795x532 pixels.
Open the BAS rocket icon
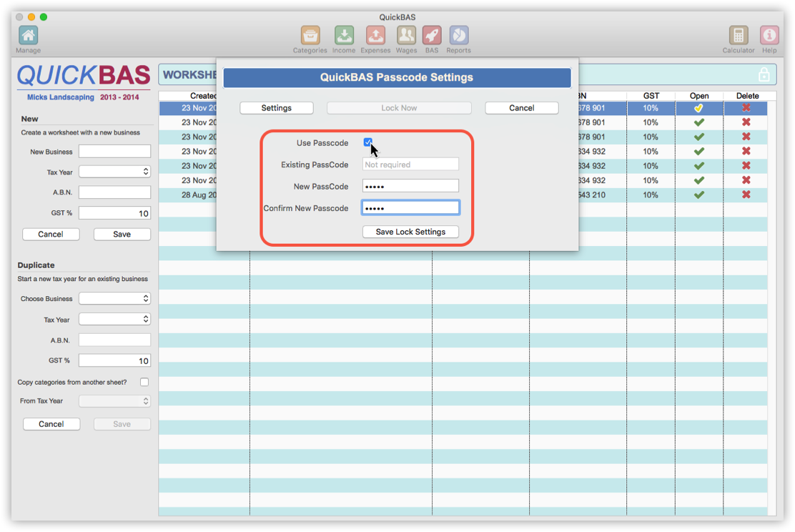[432, 36]
